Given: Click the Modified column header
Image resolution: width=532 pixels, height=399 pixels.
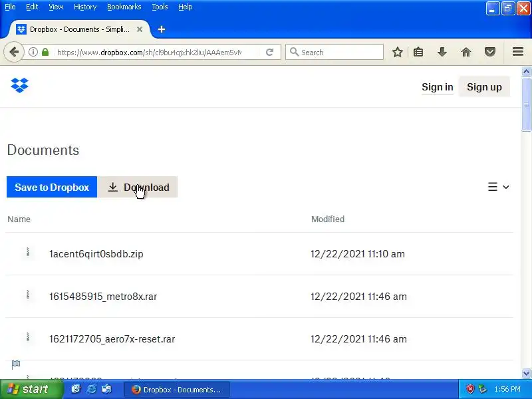Looking at the screenshot, I should pos(328,219).
